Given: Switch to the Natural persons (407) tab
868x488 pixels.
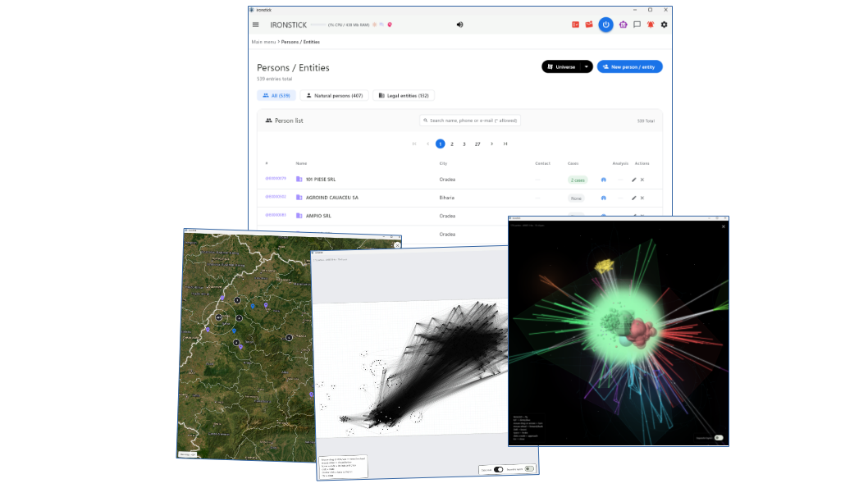Looking at the screenshot, I should click(335, 96).
